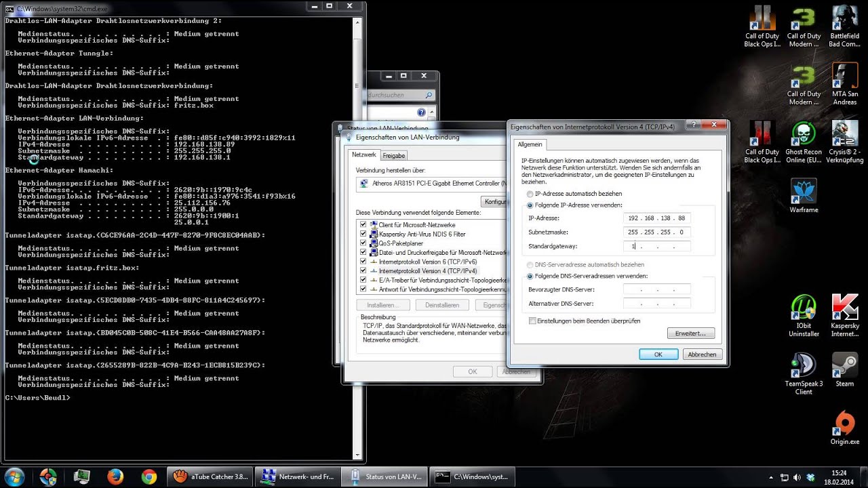Switch to the Netzwerk tab
The height and width of the screenshot is (488, 868).
(x=363, y=155)
